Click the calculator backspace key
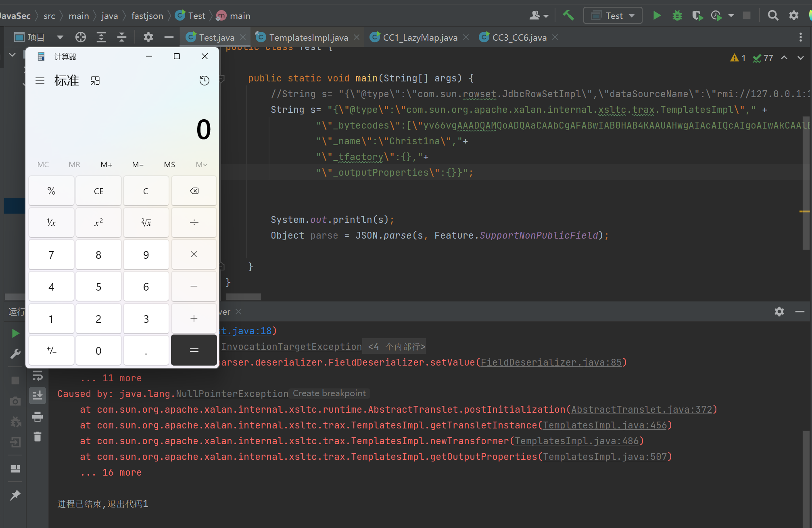The height and width of the screenshot is (528, 812). click(194, 191)
